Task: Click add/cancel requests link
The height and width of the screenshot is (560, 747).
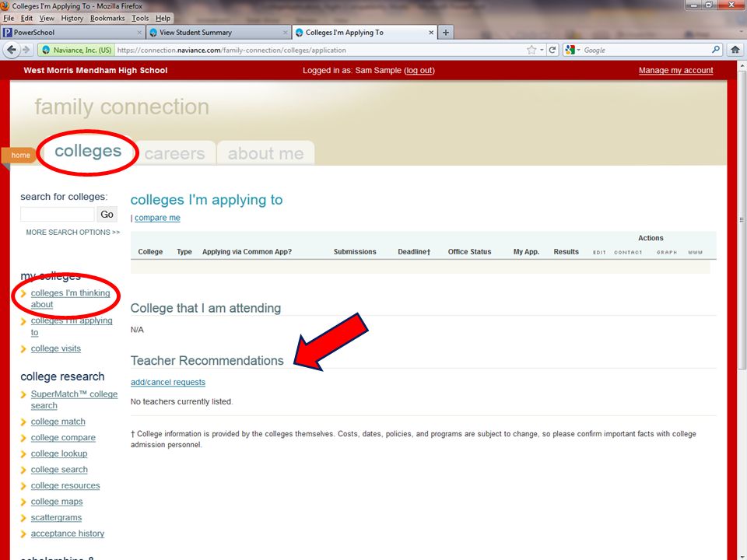Action: click(168, 383)
